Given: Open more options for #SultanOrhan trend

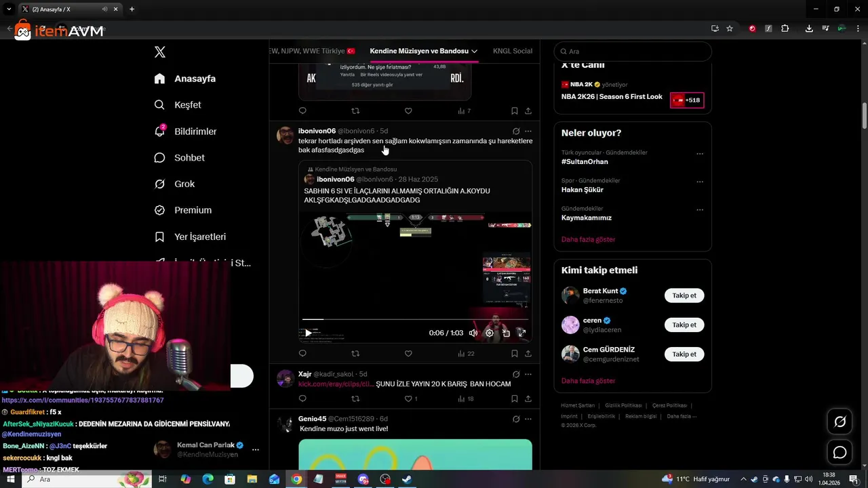Looking at the screenshot, I should pyautogui.click(x=700, y=154).
